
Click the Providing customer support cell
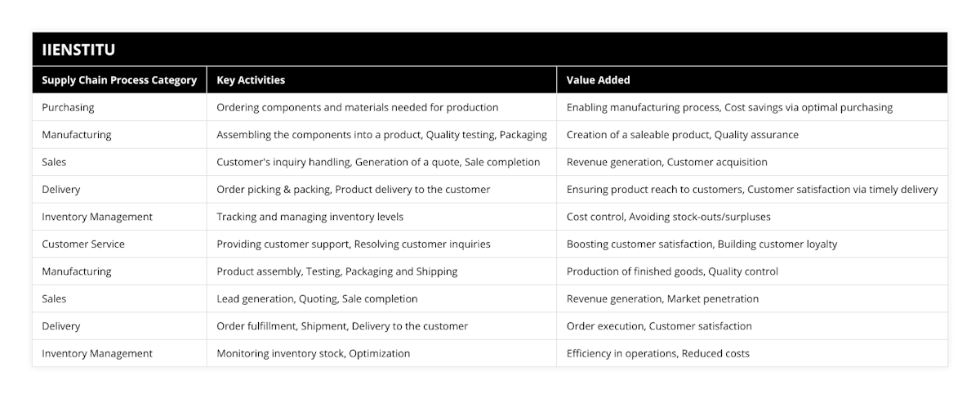353,244
